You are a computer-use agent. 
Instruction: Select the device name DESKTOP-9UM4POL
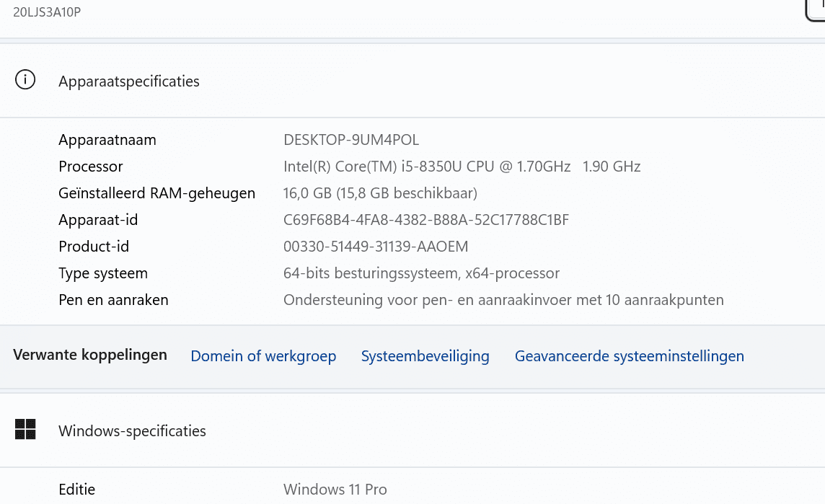[x=351, y=140]
